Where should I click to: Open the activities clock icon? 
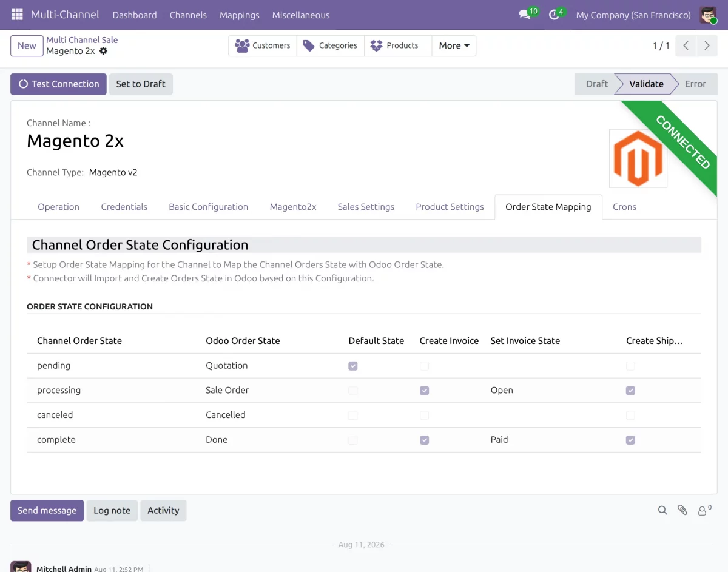[x=554, y=15]
